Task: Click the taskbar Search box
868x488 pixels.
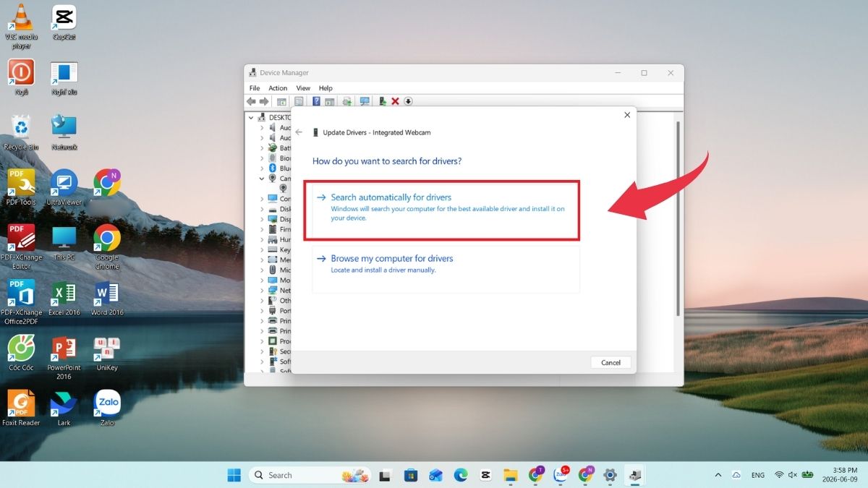Action: [310, 475]
